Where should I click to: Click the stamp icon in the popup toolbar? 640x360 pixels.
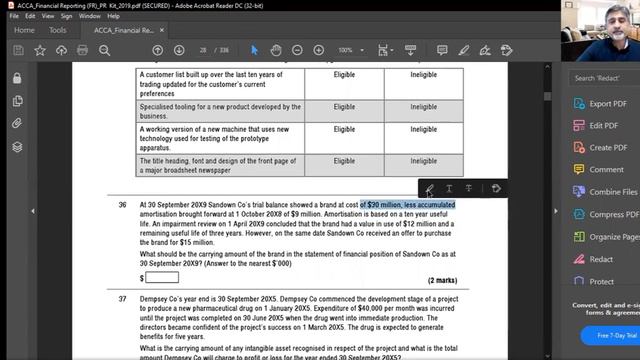pos(496,188)
